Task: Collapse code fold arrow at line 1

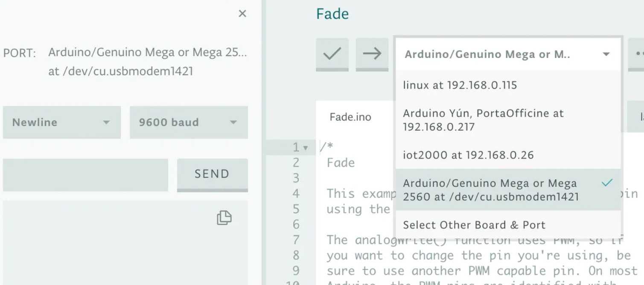Action: (x=306, y=148)
